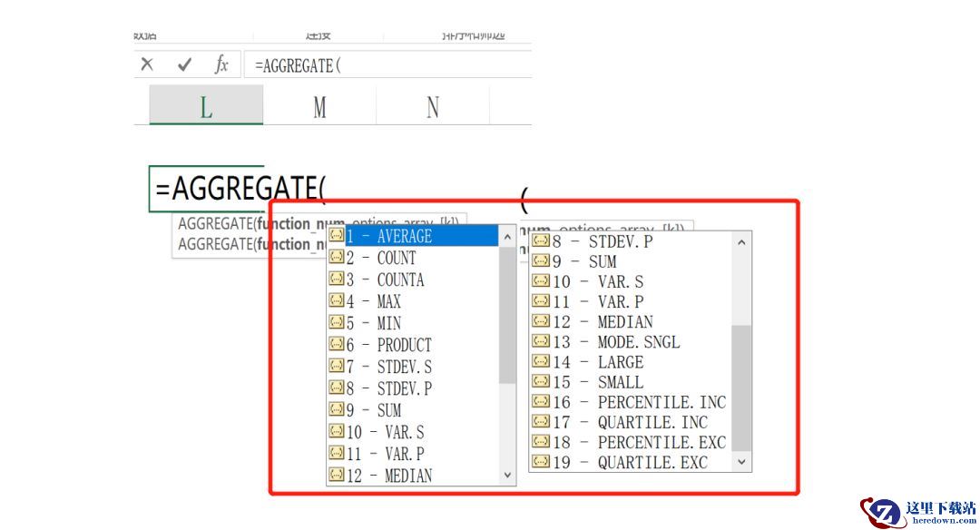The width and height of the screenshot is (980, 530).
Task: Select 16 - PERCENTILE.INC option
Action: tap(631, 402)
